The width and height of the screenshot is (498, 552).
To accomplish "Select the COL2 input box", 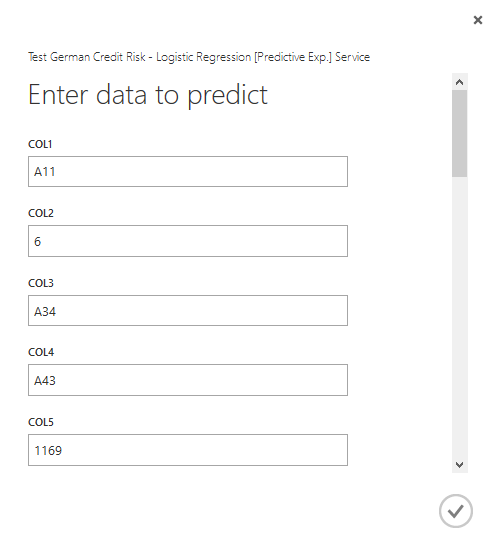I will 188,241.
